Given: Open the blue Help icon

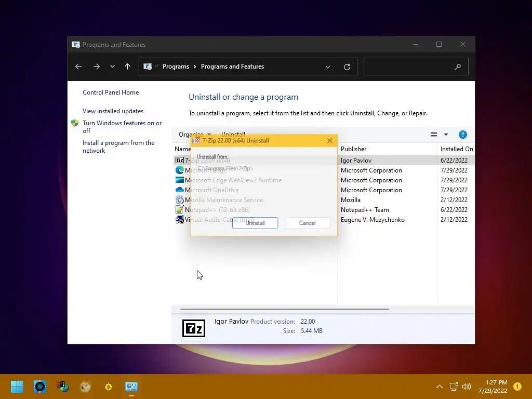Looking at the screenshot, I should coord(462,135).
